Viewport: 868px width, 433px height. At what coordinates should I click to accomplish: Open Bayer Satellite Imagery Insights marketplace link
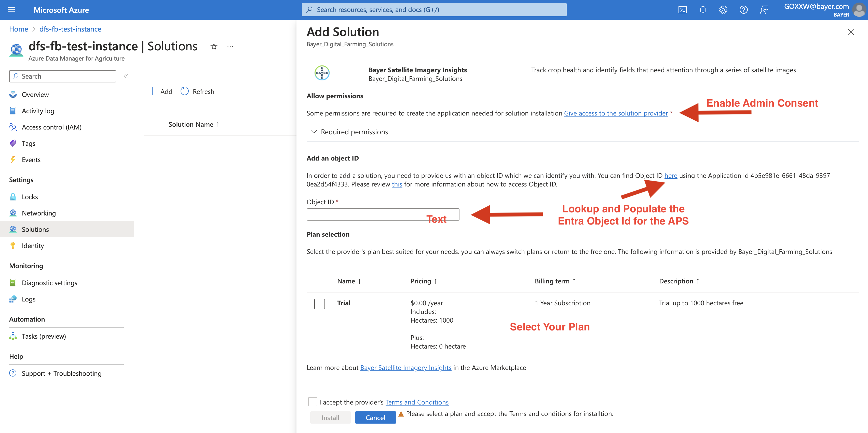[406, 368]
